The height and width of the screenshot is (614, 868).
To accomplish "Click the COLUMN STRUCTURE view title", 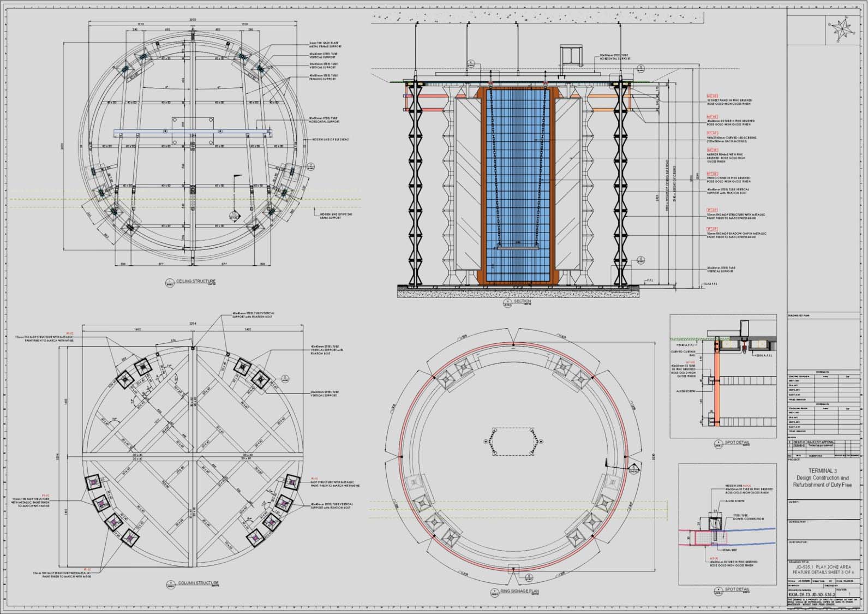I will (198, 583).
